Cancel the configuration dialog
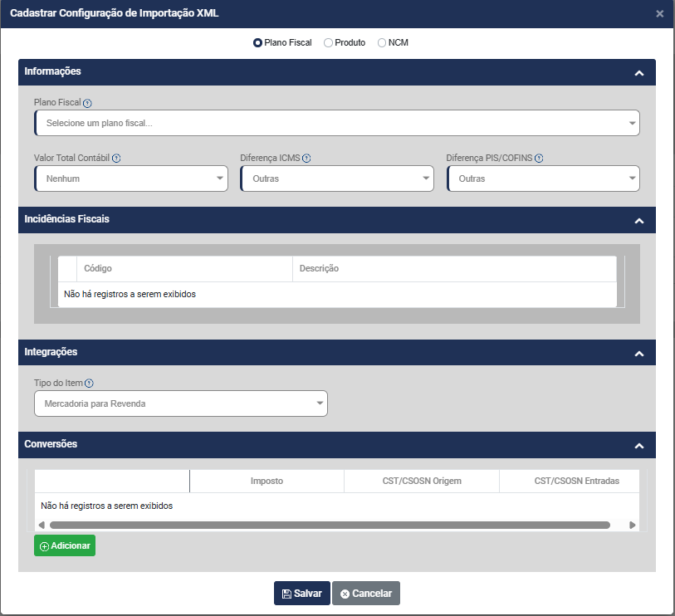The height and width of the screenshot is (616, 675). [366, 594]
